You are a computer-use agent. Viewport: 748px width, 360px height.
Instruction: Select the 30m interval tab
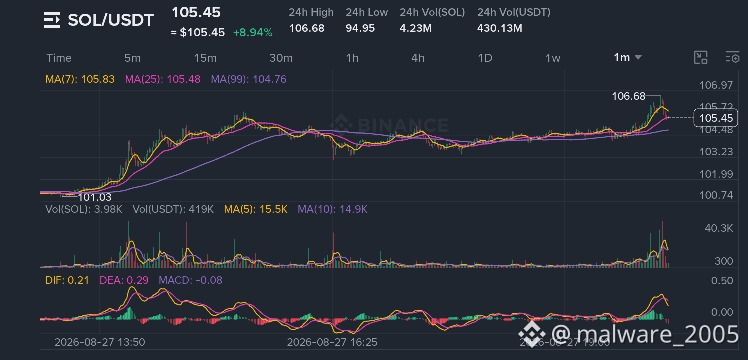click(x=281, y=58)
